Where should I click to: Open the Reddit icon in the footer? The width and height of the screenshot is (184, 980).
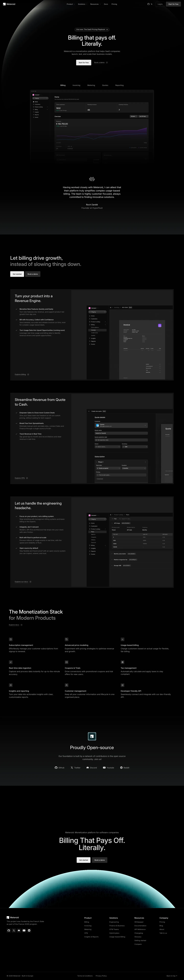click(x=29, y=931)
